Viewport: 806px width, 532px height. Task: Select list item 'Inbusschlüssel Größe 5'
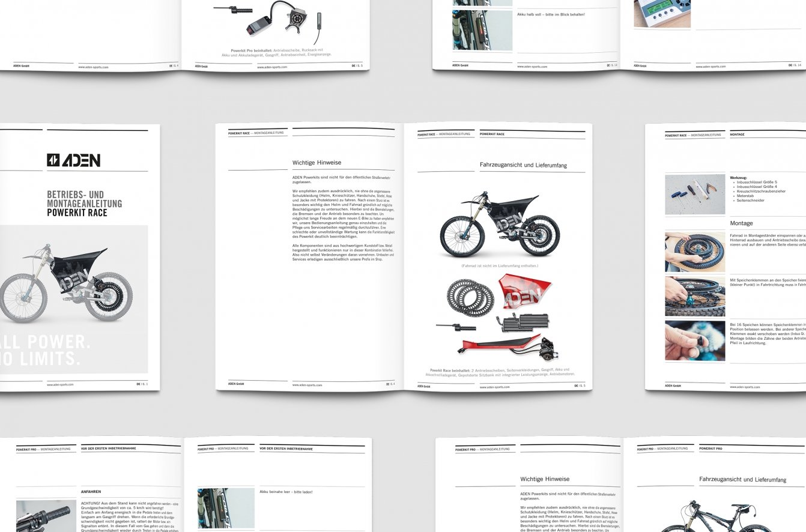[756, 182]
